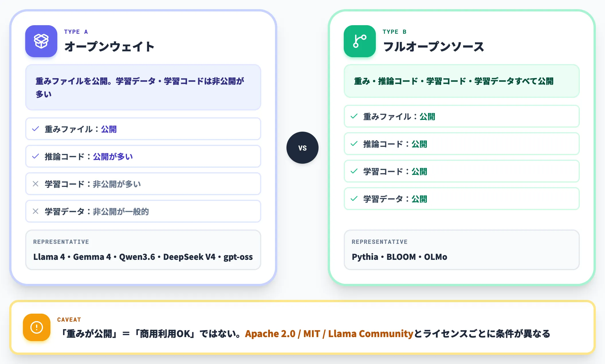Click the text 重みファイル：公開 in Type B card
Image resolution: width=605 pixels, height=364 pixels.
coord(399,116)
